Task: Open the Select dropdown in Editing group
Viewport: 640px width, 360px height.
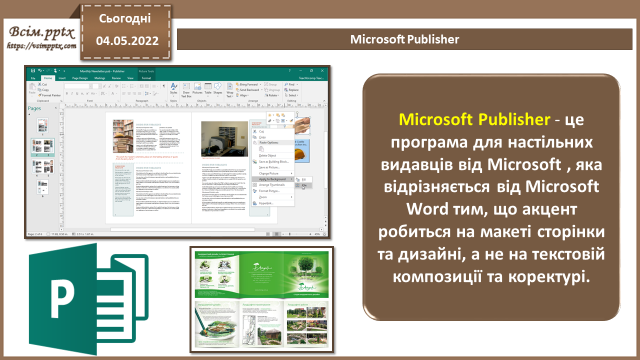Action: 291,95
